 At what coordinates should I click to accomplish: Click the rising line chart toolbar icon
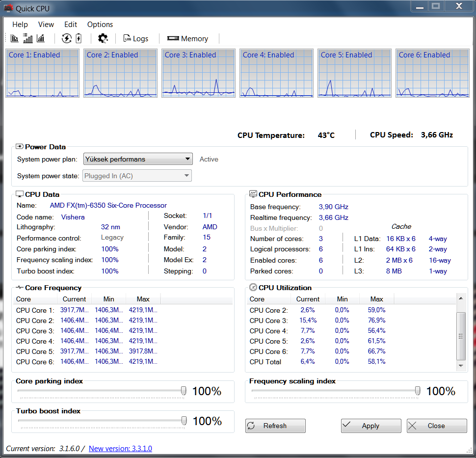point(41,38)
